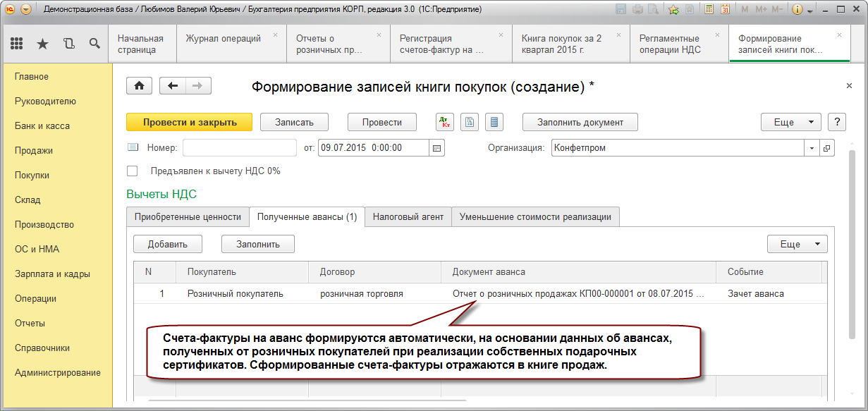Switch to Налоговый агент tab

pos(408,217)
